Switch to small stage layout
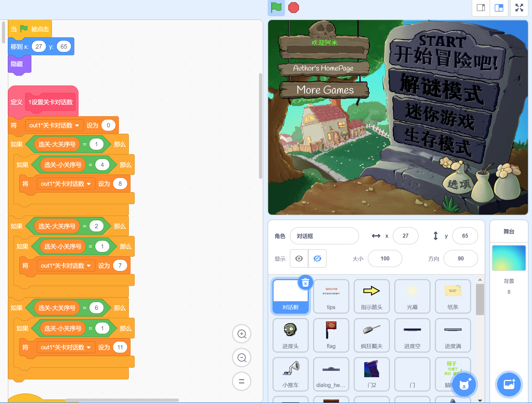The image size is (532, 404). click(481, 8)
